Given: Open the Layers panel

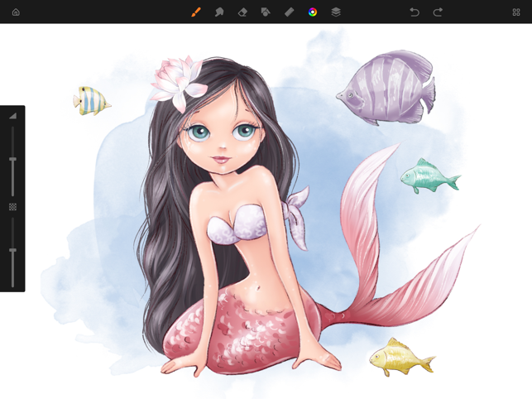Looking at the screenshot, I should [x=336, y=12].
